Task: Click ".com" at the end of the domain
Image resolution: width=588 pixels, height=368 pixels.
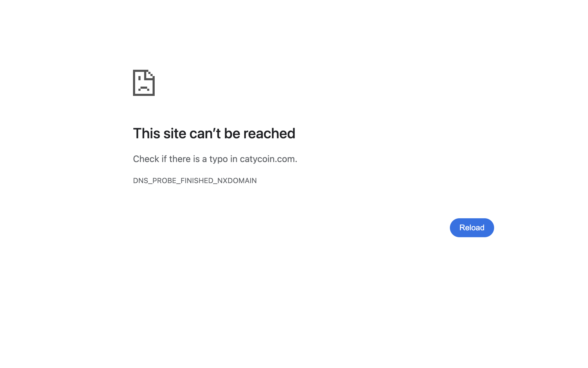Action: (286, 159)
